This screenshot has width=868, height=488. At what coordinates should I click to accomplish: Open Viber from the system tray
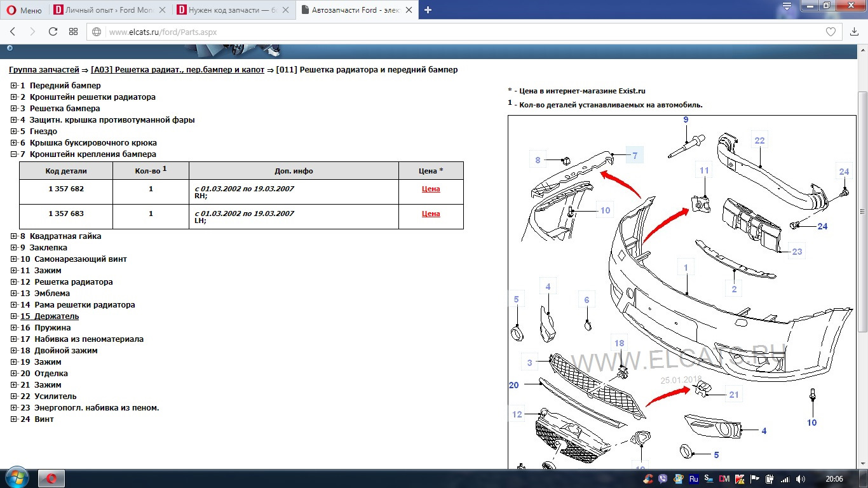[664, 479]
